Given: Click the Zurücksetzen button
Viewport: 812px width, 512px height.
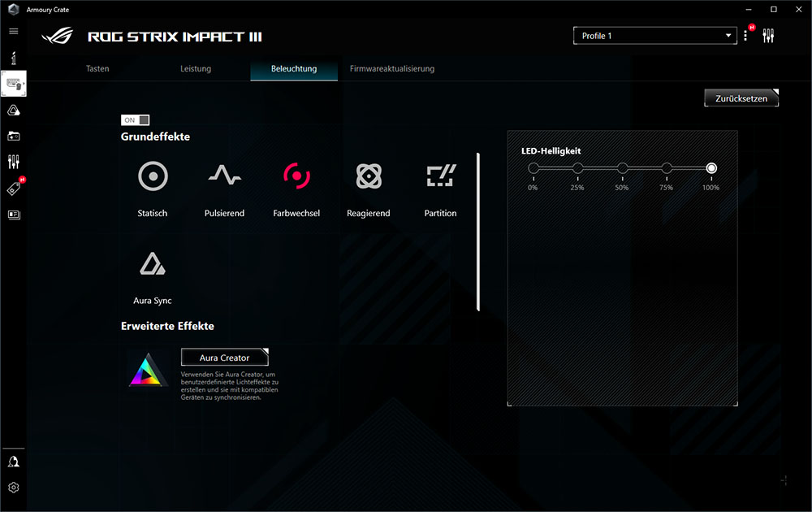Looking at the screenshot, I should (x=741, y=98).
